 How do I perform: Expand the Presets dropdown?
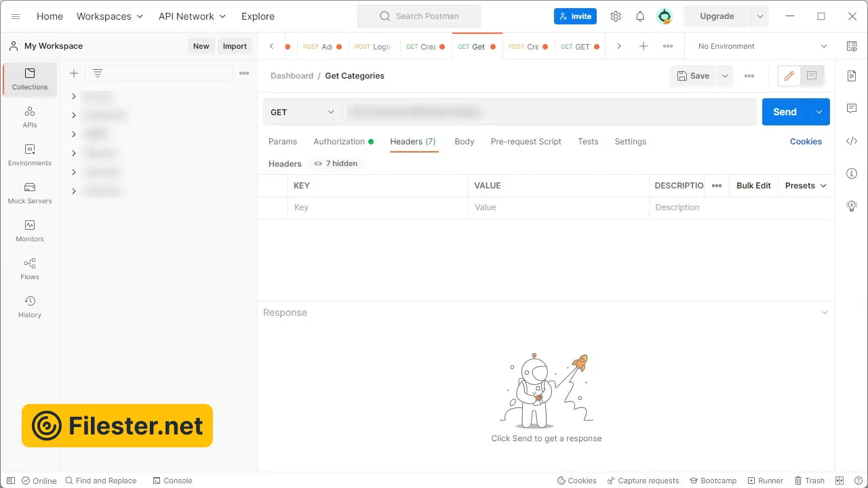click(806, 186)
